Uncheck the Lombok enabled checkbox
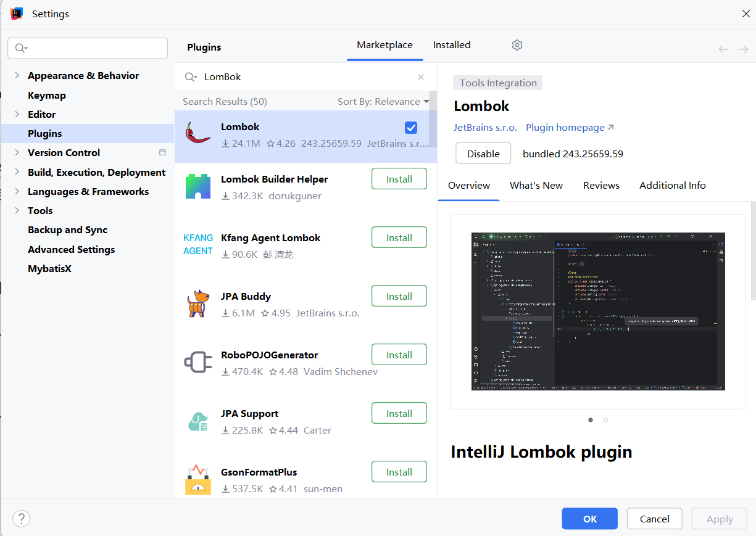This screenshot has height=536, width=756. pyautogui.click(x=411, y=128)
